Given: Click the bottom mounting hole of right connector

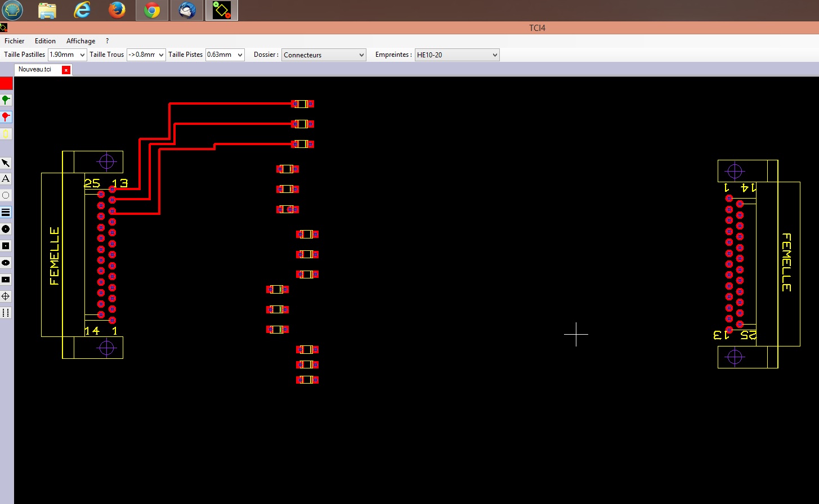Looking at the screenshot, I should [x=735, y=357].
